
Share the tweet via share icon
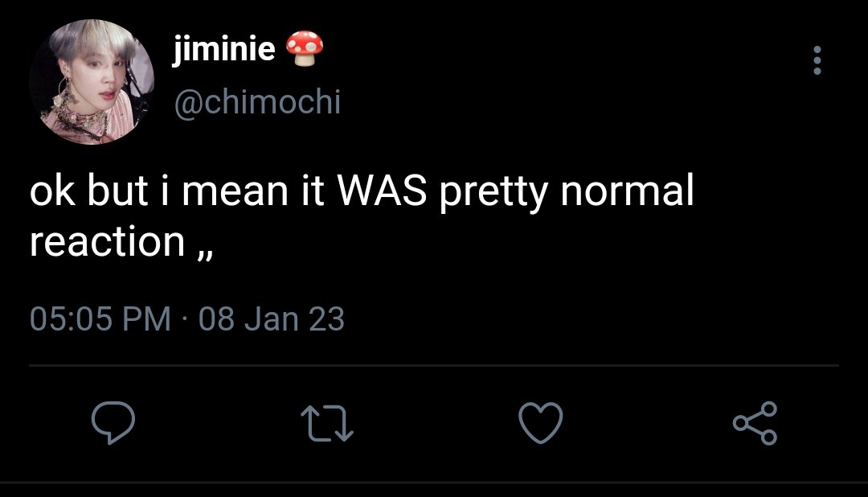[x=755, y=423]
